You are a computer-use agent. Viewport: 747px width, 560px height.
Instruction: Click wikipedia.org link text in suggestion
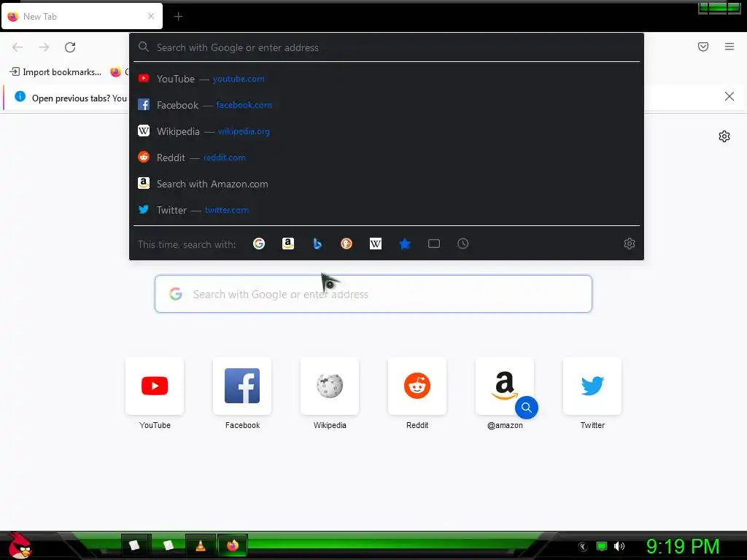coord(244,131)
